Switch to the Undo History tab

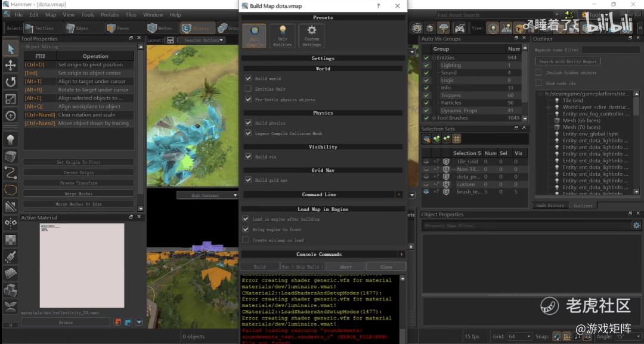click(x=551, y=205)
